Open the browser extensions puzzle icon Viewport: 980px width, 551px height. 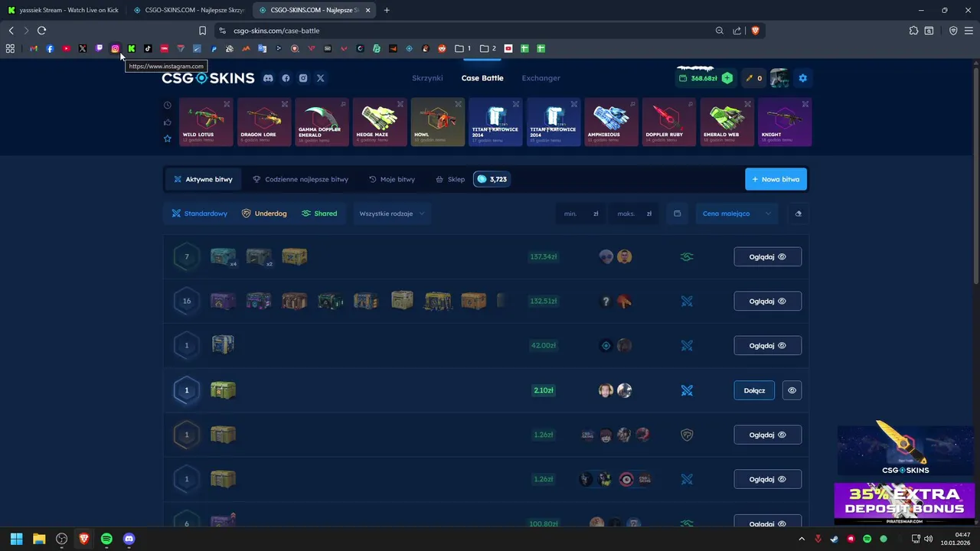coord(913,31)
